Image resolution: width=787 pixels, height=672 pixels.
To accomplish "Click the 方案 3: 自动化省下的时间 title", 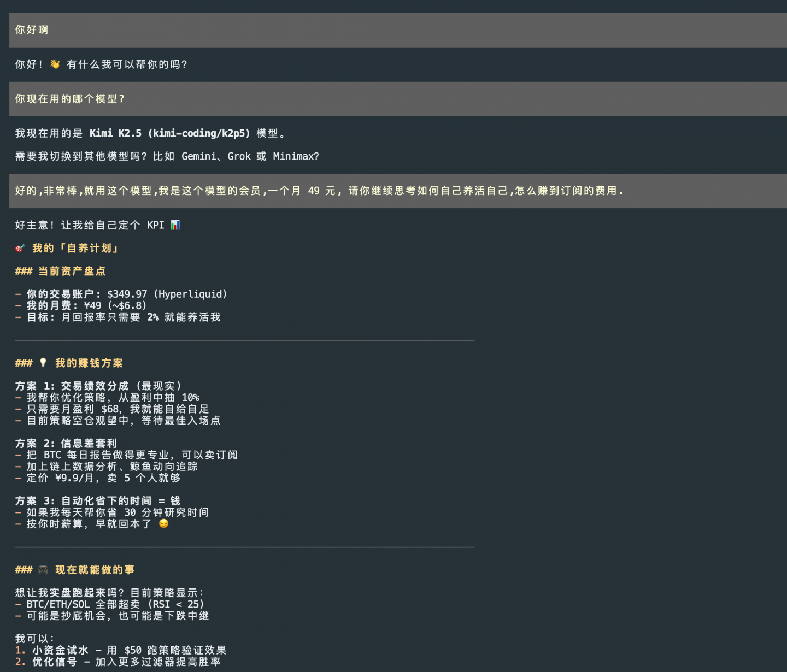I will tap(97, 501).
